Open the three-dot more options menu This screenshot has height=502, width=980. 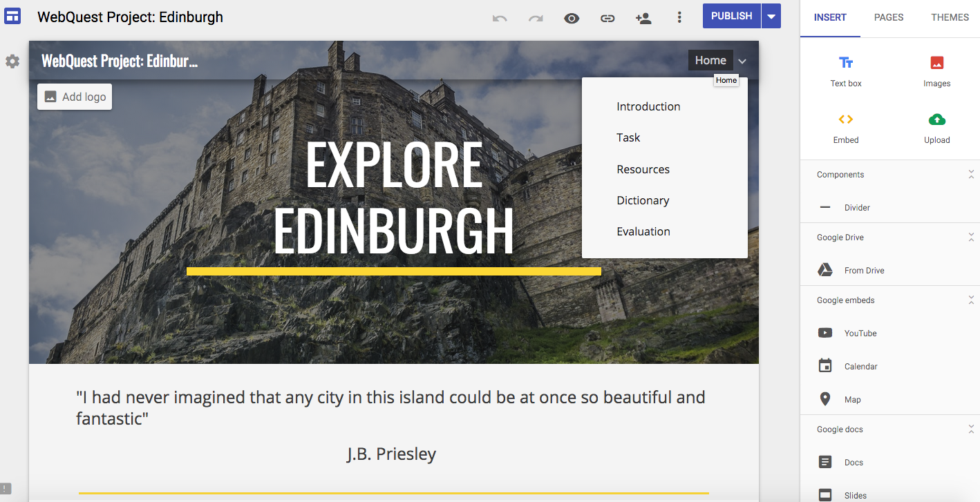click(679, 17)
